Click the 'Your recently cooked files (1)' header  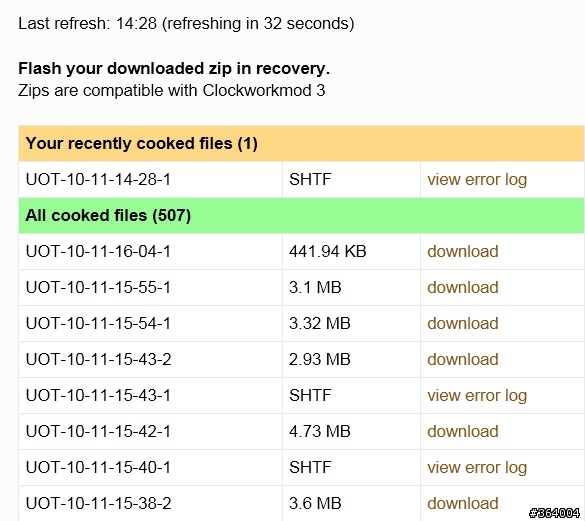[x=301, y=144]
